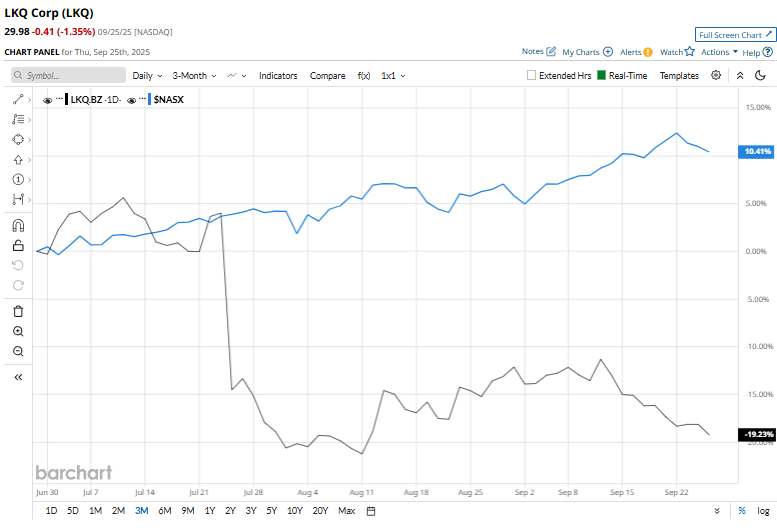Toggle percent scale button

[x=742, y=511]
